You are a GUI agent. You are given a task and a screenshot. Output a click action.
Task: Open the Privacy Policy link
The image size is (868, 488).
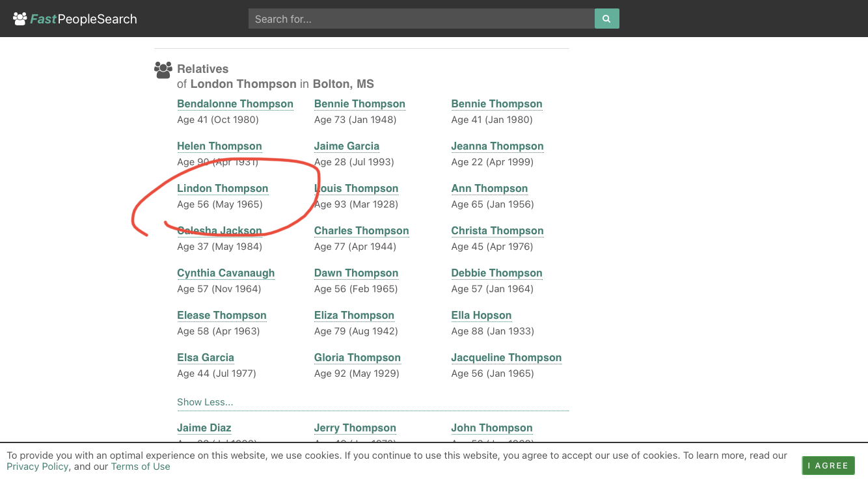37,467
